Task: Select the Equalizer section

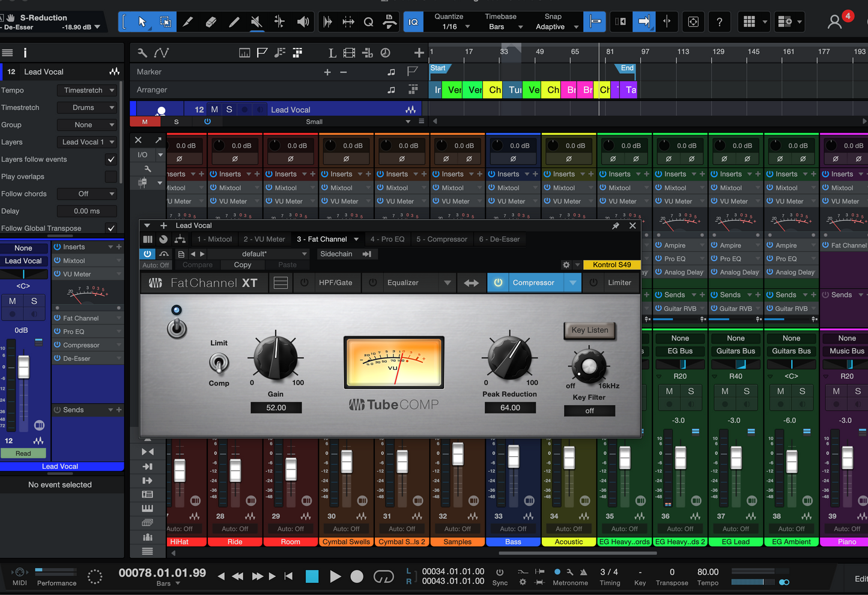Action: coord(403,283)
